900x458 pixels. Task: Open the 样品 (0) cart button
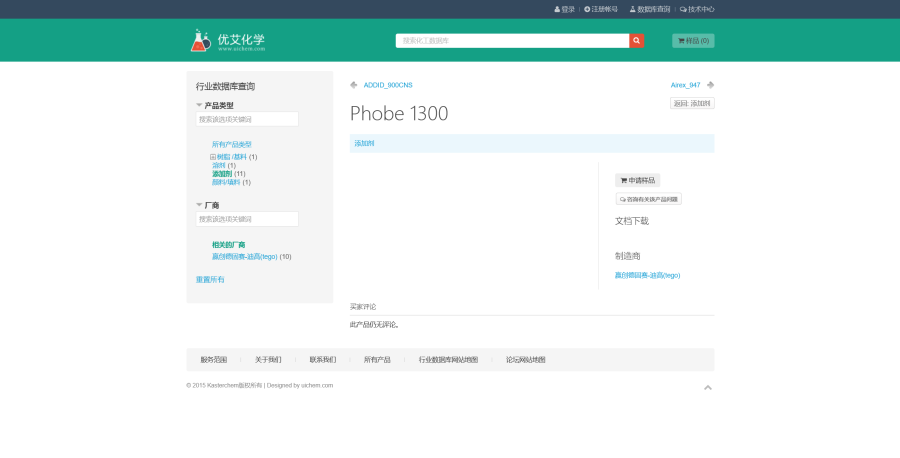coord(693,41)
